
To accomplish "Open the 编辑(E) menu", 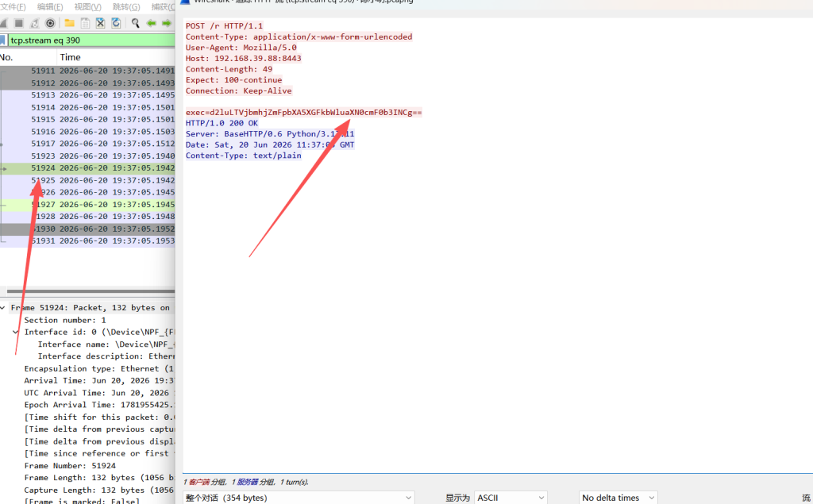I will point(50,6).
